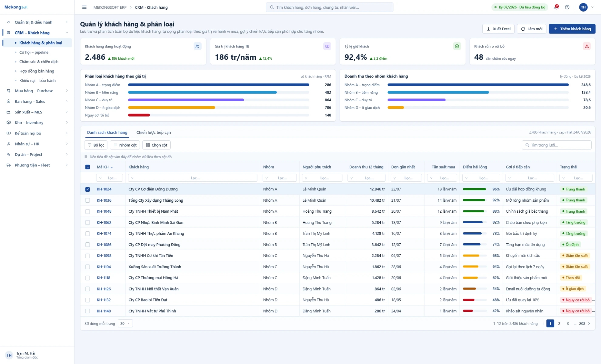
Task: Click the filter funnel icon in Mã KH column
Action: pos(100,178)
